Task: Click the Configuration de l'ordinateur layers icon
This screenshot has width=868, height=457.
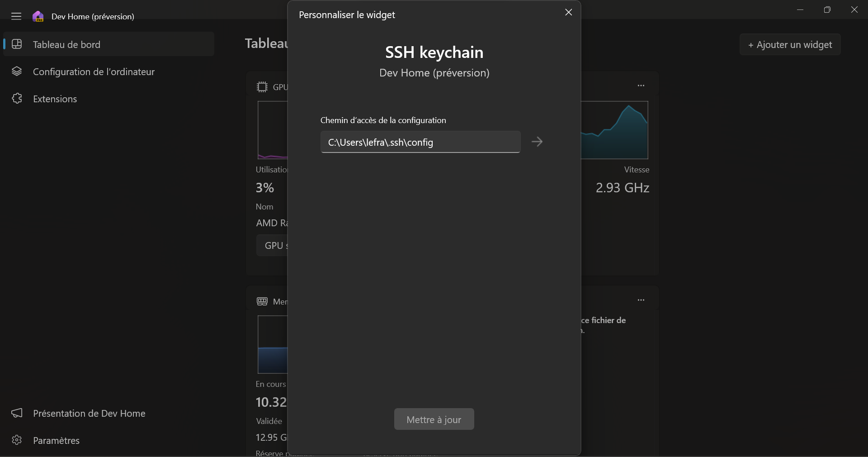Action: pos(17,72)
